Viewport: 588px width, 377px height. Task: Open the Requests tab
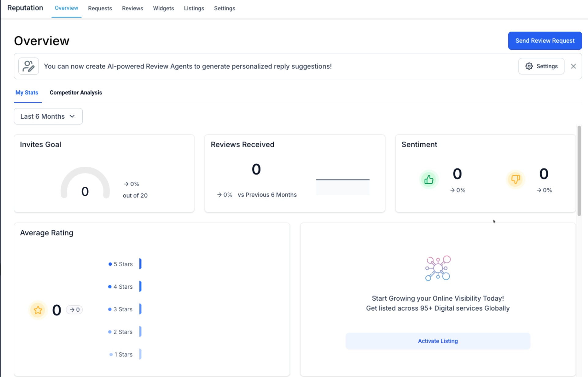point(100,8)
